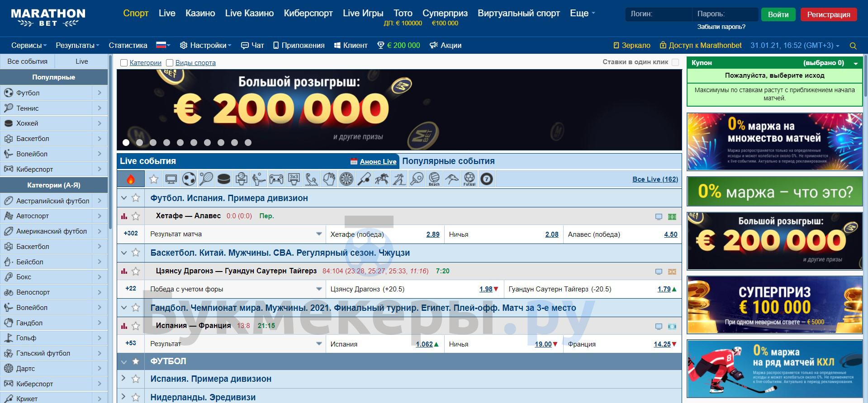Open the Суперприз €100 000 sidebar banner

[x=774, y=305]
